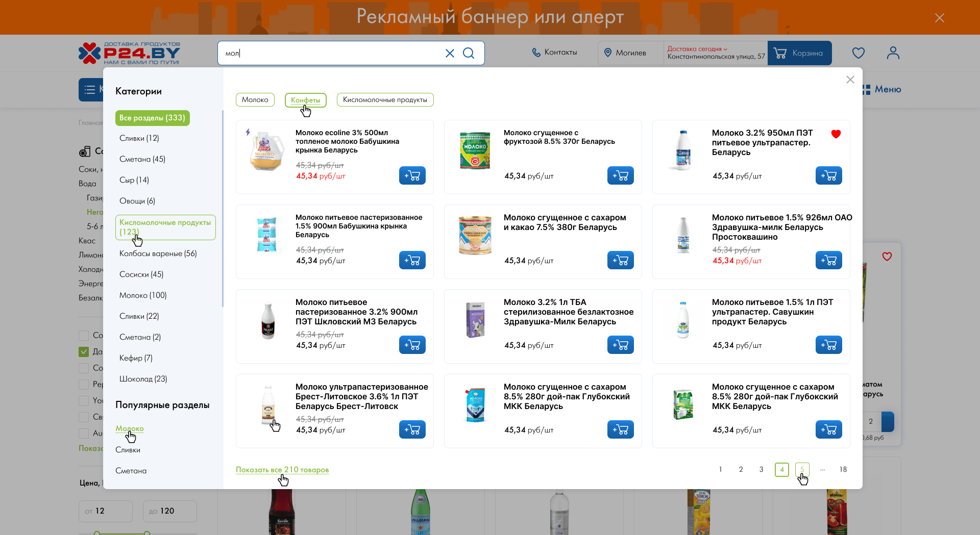The height and width of the screenshot is (535, 980).
Task: Open the favorites heart icon in header
Action: [859, 53]
